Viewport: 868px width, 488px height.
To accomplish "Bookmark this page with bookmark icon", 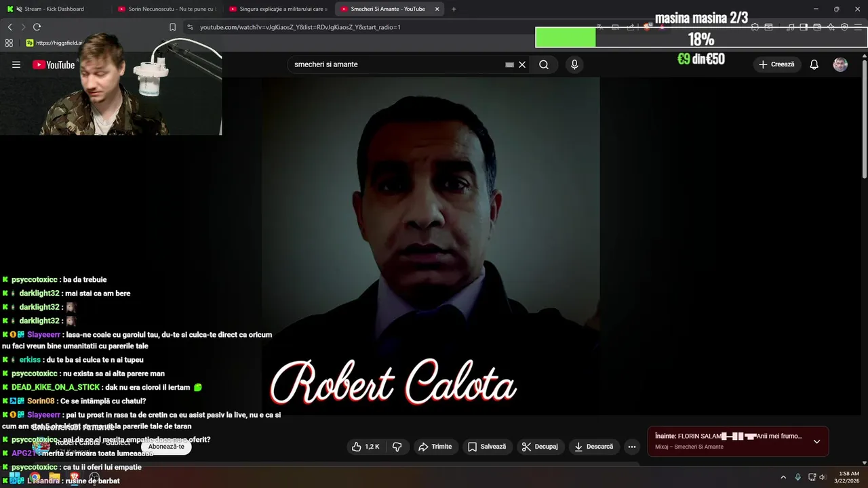I will click(x=172, y=27).
